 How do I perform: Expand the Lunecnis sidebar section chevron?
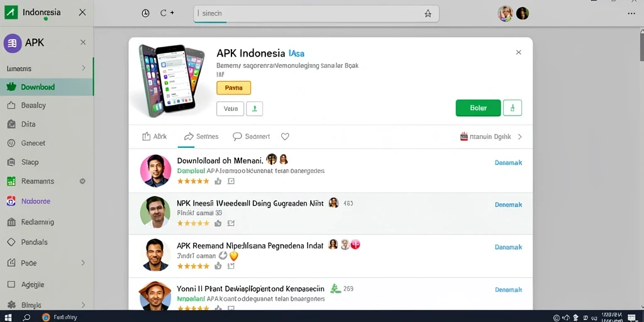point(84,68)
